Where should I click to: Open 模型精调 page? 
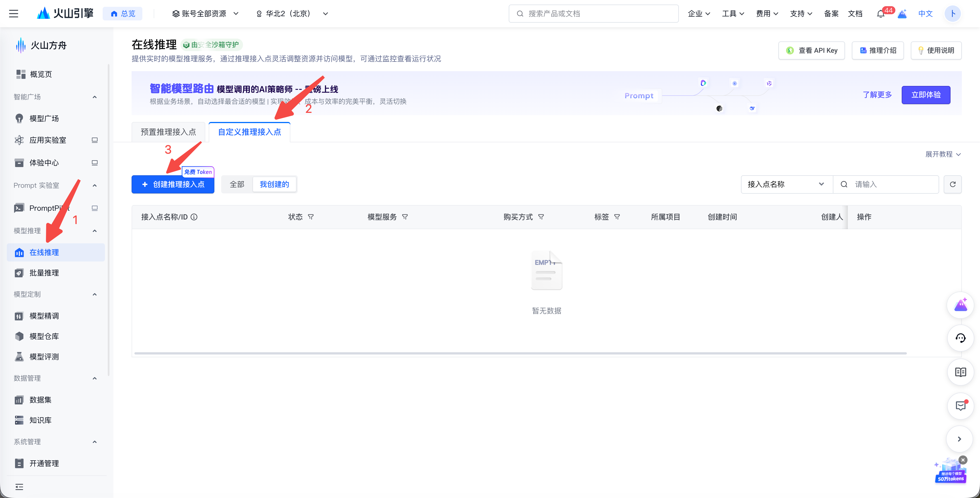tap(56, 316)
